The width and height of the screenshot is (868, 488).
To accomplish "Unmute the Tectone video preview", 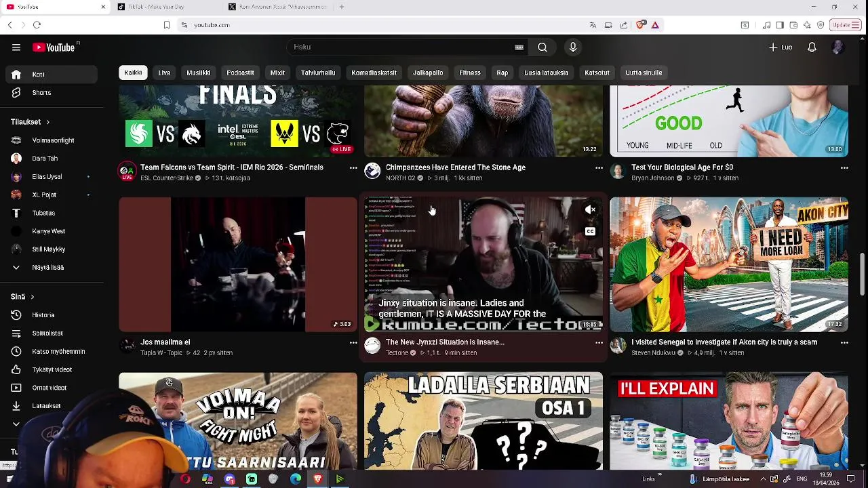I will pos(590,210).
